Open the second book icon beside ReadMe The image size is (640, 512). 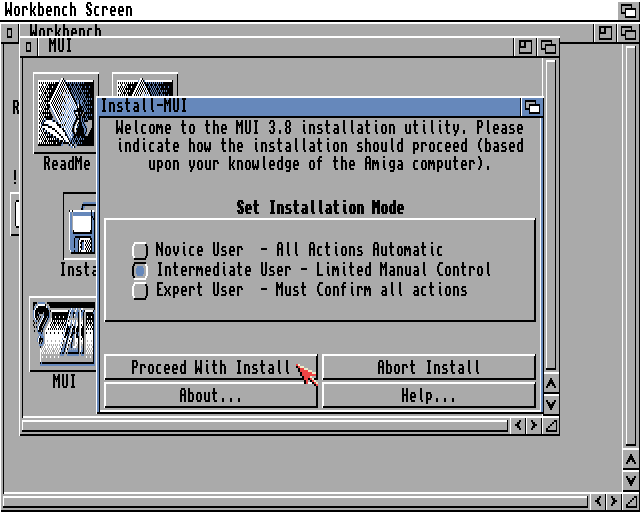[145, 85]
